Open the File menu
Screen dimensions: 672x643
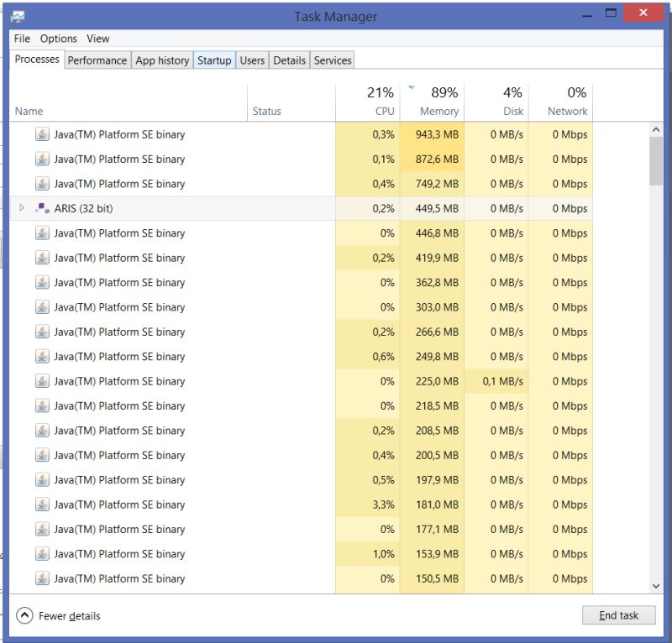pos(21,39)
